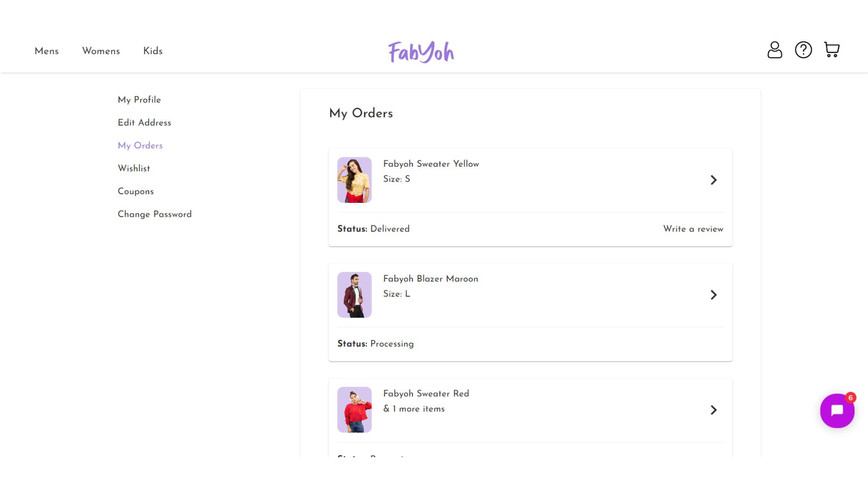
Task: Click the Maroon Blazer product thumbnail
Action: (354, 295)
